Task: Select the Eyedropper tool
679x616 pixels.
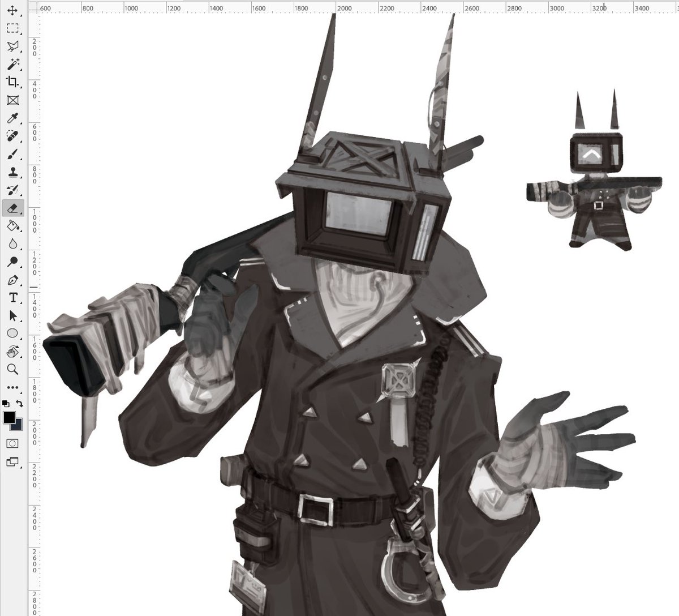Action: tap(12, 118)
